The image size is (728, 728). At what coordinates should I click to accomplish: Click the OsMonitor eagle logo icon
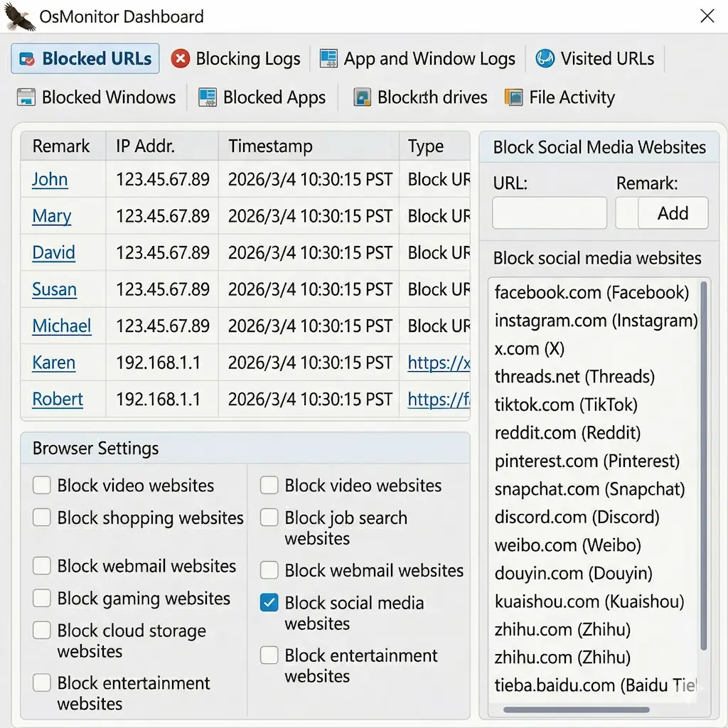pos(19,16)
